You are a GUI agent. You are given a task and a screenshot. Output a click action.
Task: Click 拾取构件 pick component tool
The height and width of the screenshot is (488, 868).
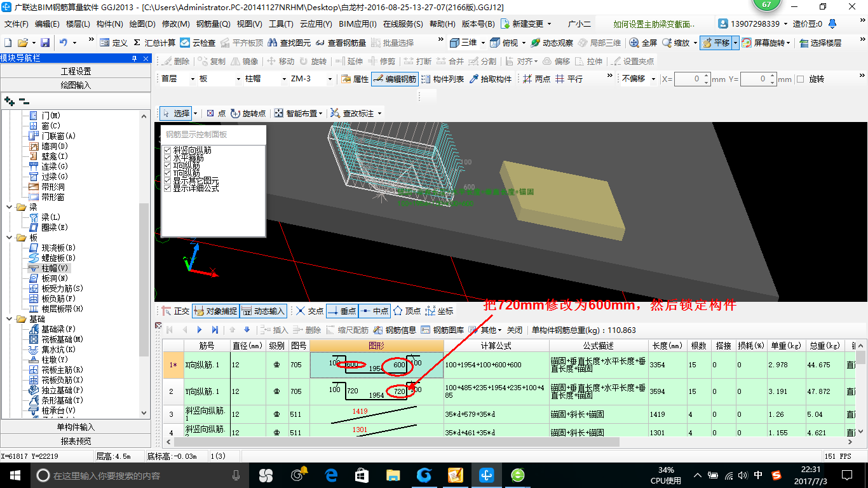(490, 79)
